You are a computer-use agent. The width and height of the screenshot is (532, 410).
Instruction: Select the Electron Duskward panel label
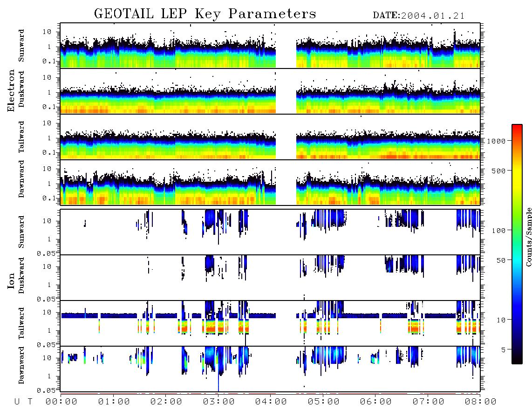click(x=21, y=89)
